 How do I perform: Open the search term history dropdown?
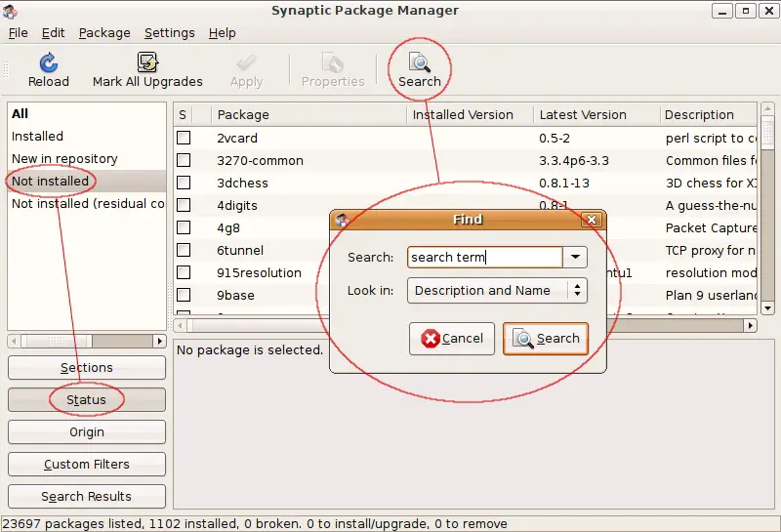tap(575, 257)
